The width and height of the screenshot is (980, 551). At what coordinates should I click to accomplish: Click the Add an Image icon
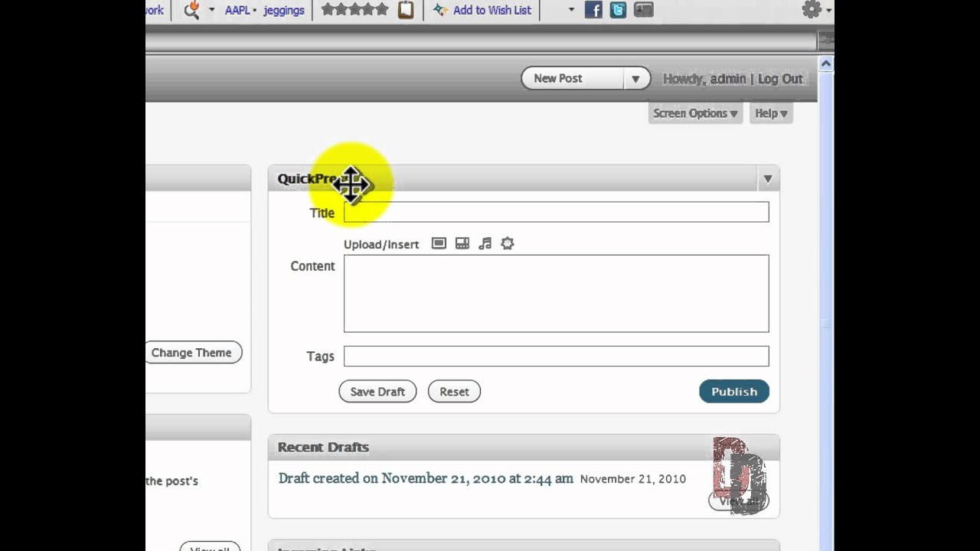pos(439,243)
